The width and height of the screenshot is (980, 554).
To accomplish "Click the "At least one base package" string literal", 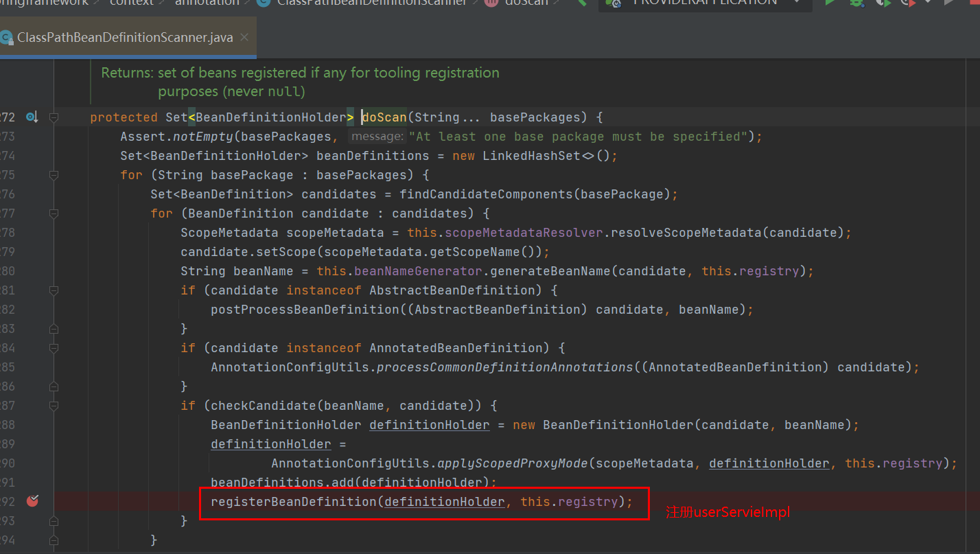I will tap(579, 137).
